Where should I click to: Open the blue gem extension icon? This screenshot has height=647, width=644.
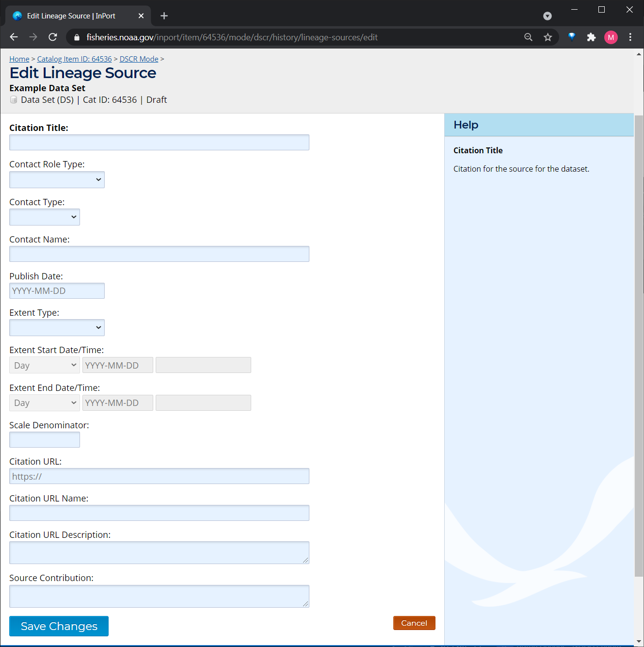[x=572, y=37]
